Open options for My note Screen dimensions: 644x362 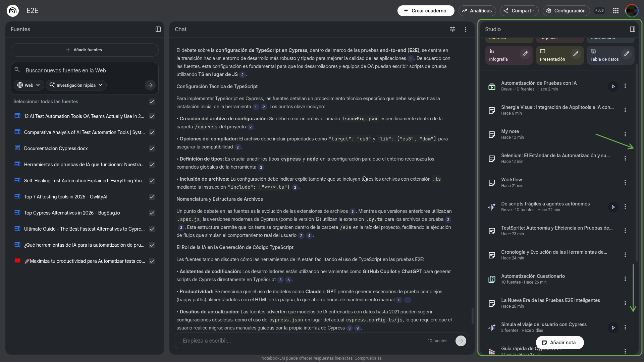[x=625, y=134]
